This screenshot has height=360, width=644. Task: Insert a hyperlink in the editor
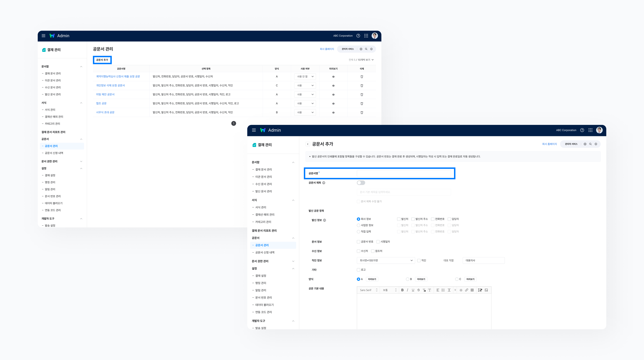tap(467, 290)
